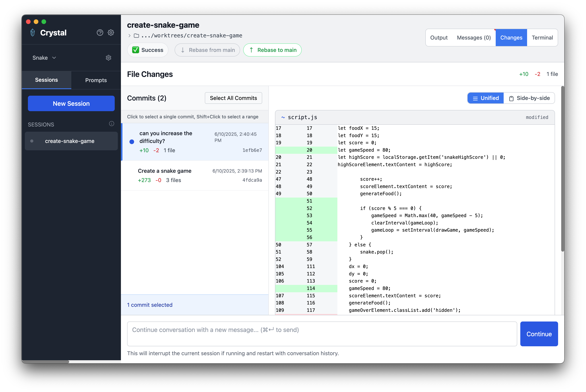Click the Crystal logo icon
Viewport: 586px width, 392px height.
point(33,33)
